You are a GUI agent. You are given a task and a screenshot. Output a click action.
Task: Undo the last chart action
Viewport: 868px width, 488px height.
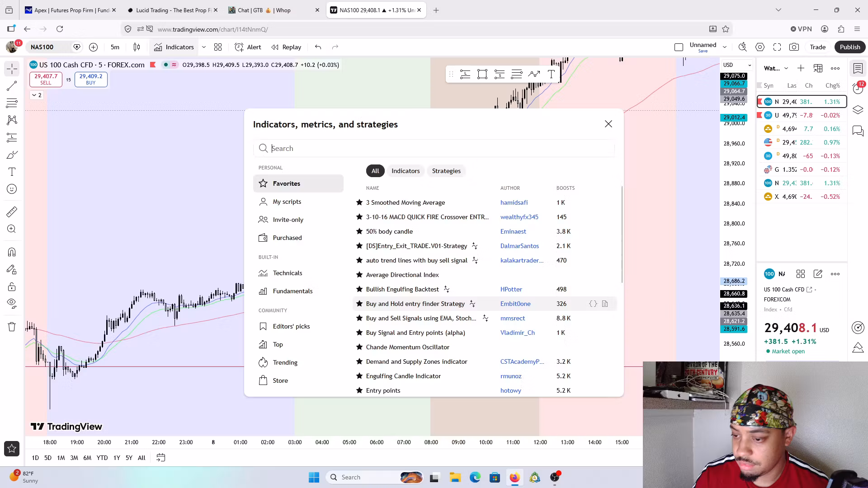click(x=318, y=47)
